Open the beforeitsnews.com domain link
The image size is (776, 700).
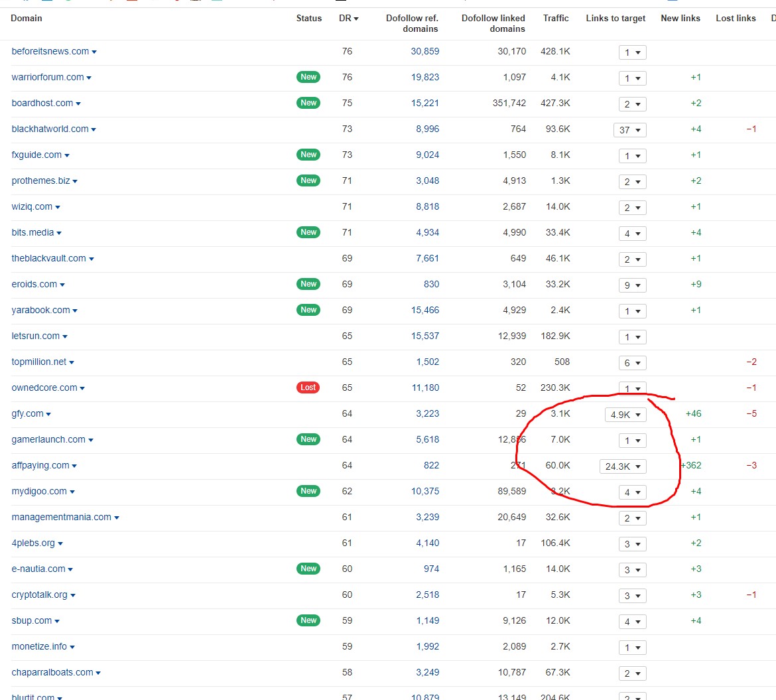pyautogui.click(x=50, y=52)
